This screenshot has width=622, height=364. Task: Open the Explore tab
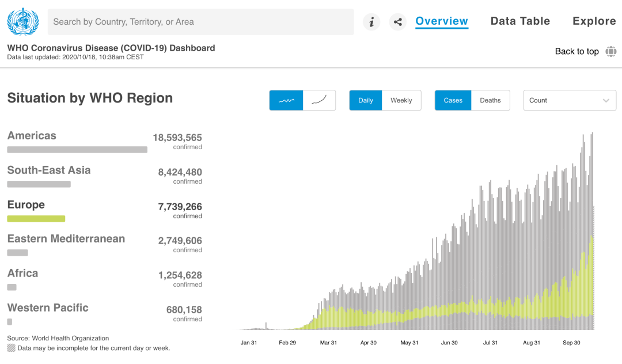pos(594,21)
